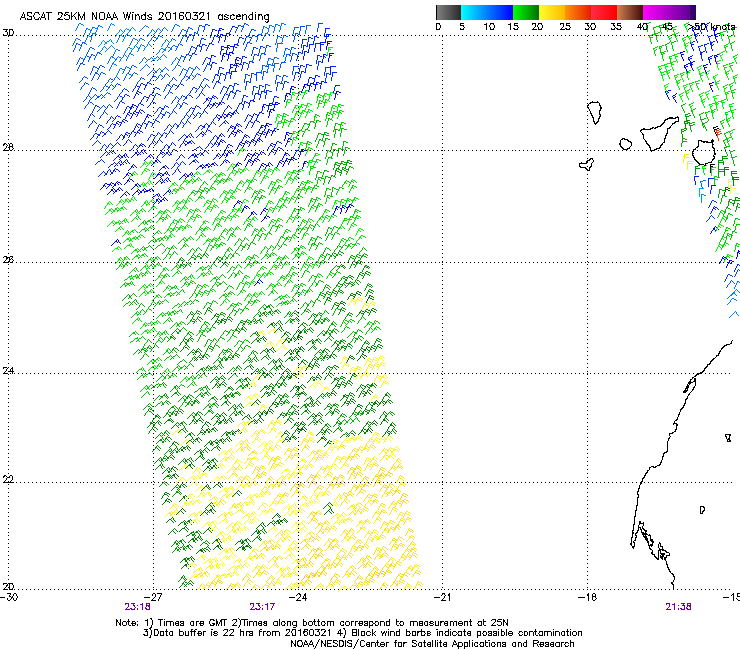Click the La Palma island outline
740x650 pixels.
coord(595,112)
